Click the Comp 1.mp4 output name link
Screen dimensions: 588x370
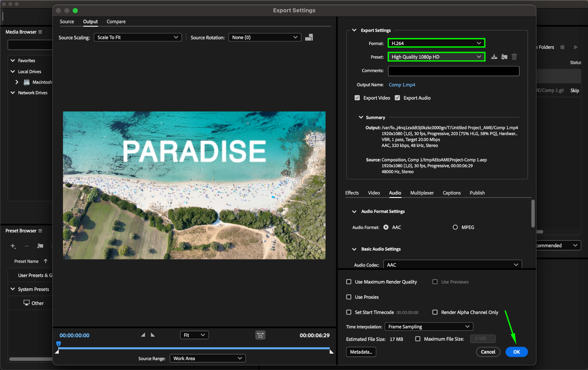402,85
